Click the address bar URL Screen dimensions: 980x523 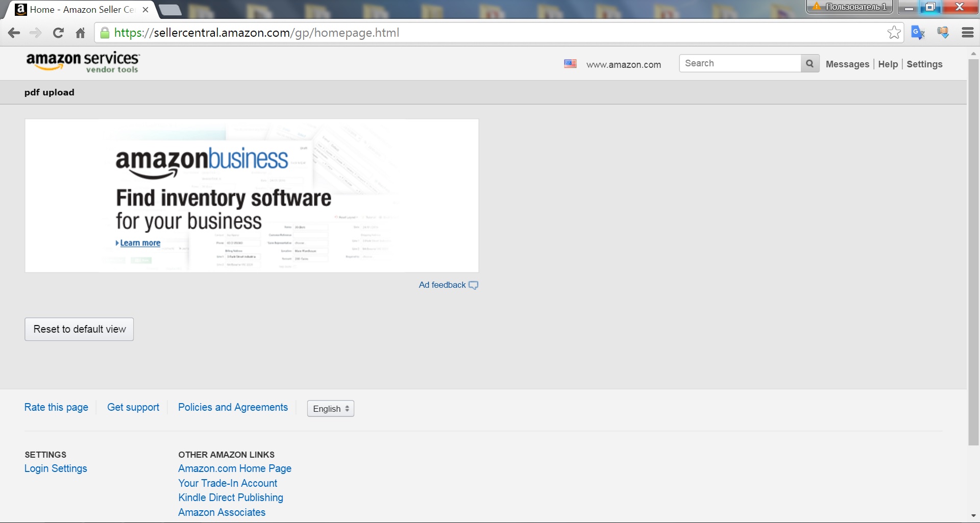(256, 33)
